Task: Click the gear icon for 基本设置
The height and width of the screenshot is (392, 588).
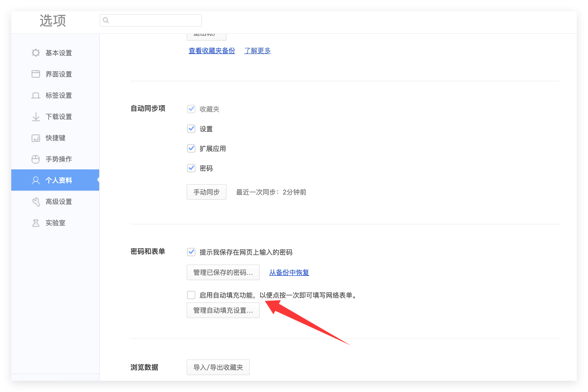Action: [36, 53]
